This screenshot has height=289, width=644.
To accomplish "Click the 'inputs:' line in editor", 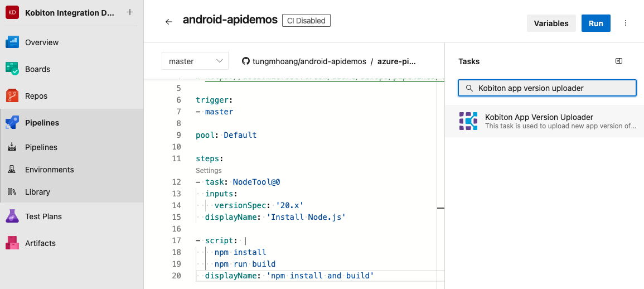I will pos(221,193).
